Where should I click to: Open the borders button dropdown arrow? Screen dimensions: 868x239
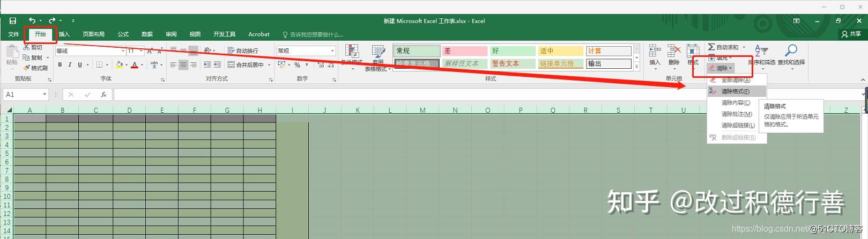pos(107,65)
